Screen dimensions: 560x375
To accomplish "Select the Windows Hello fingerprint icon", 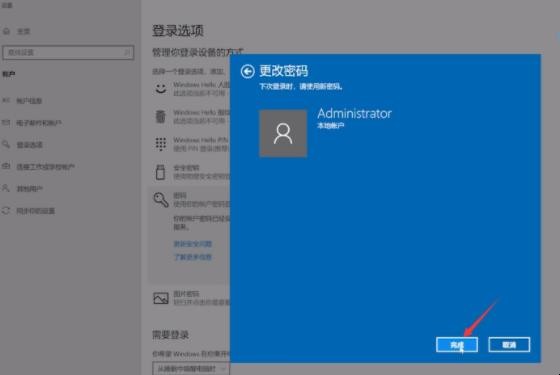I will coord(161,116).
